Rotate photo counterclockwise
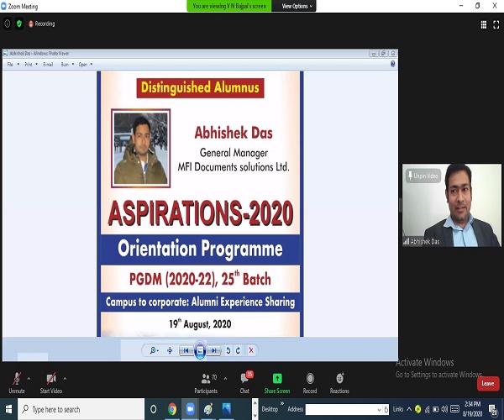Image resolution: width=504 pixels, height=420 pixels. point(228,350)
